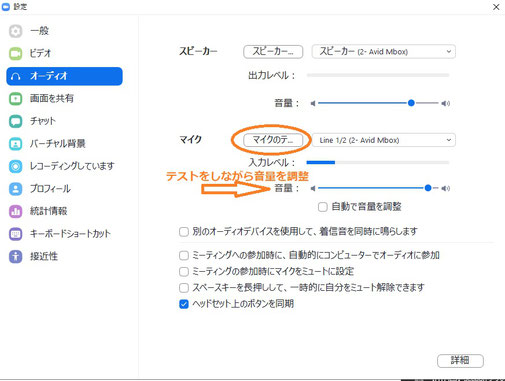Click the Test Speaker (スピーカー...) button
The height and width of the screenshot is (381, 505).
click(273, 52)
